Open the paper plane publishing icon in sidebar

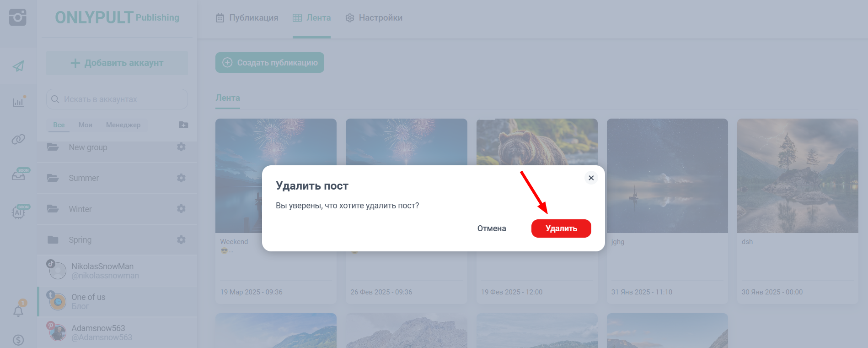18,66
